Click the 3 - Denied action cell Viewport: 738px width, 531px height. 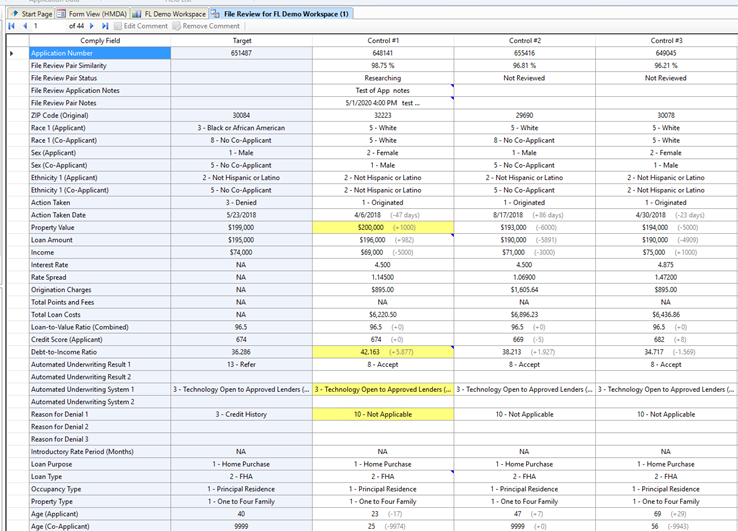[241, 202]
